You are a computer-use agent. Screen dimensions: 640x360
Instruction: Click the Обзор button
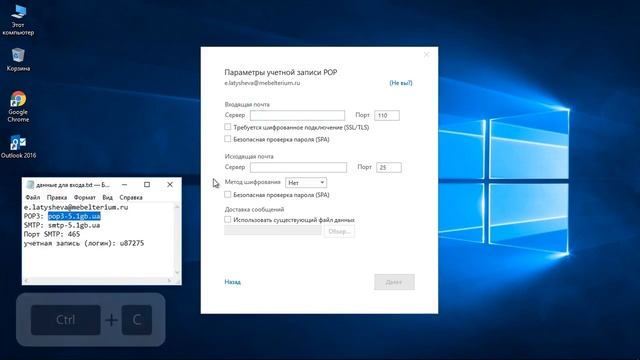pos(339,231)
